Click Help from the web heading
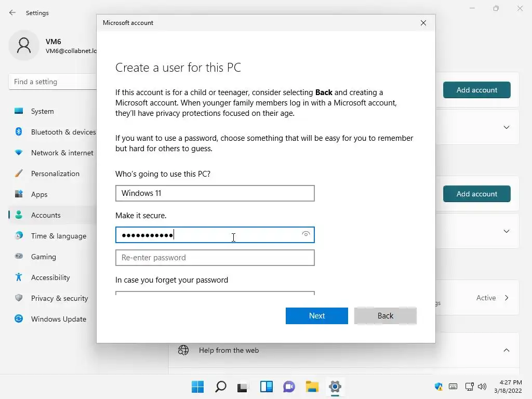The image size is (532, 399). [x=229, y=350]
